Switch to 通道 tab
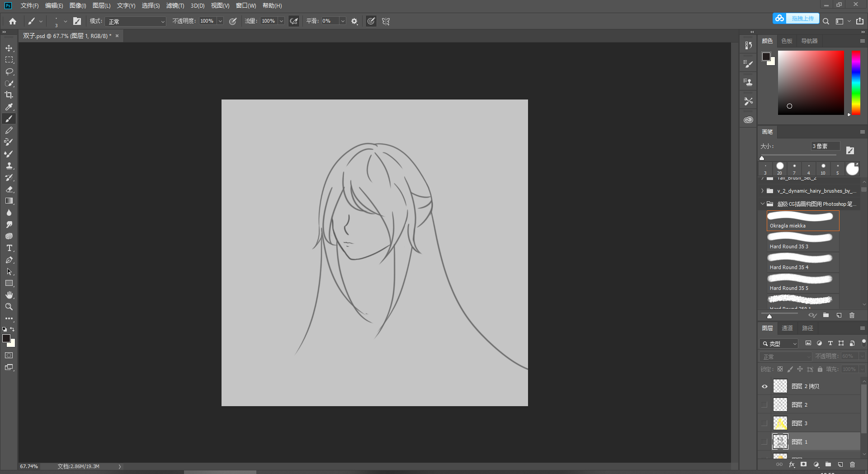The width and height of the screenshot is (868, 474). click(x=787, y=328)
